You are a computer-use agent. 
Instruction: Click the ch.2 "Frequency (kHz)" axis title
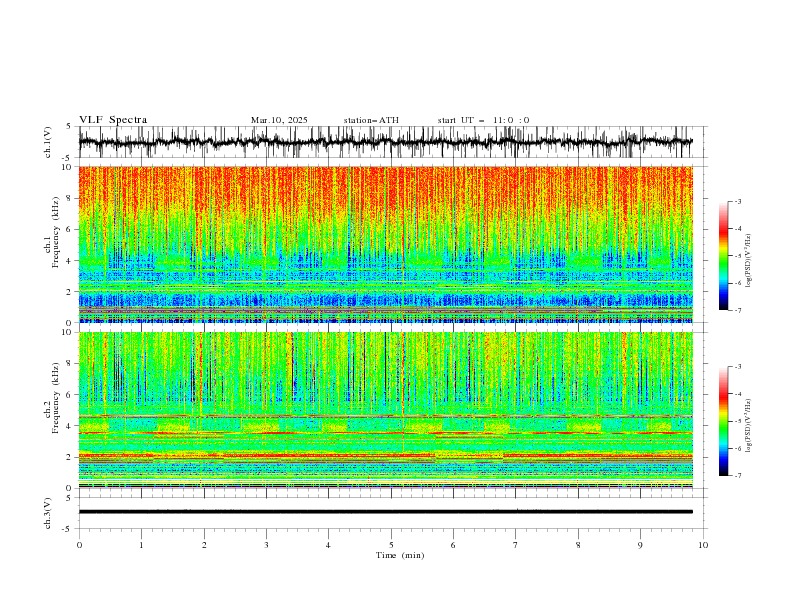pyautogui.click(x=57, y=398)
